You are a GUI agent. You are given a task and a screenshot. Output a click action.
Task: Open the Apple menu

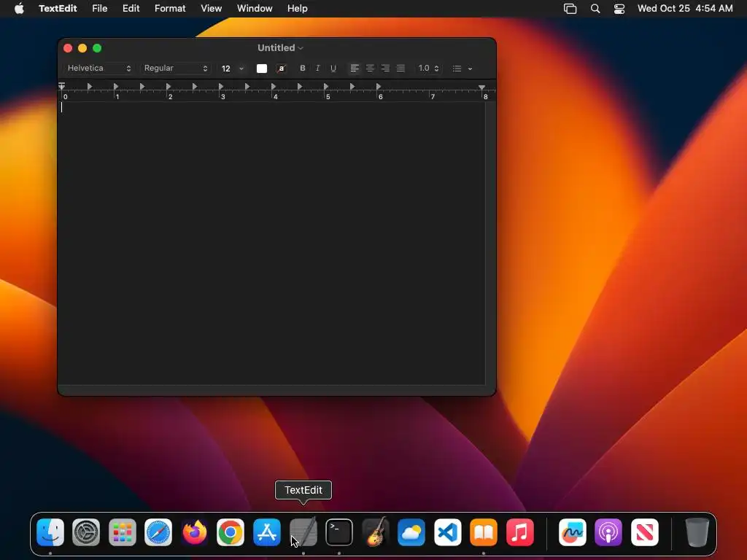pos(19,8)
